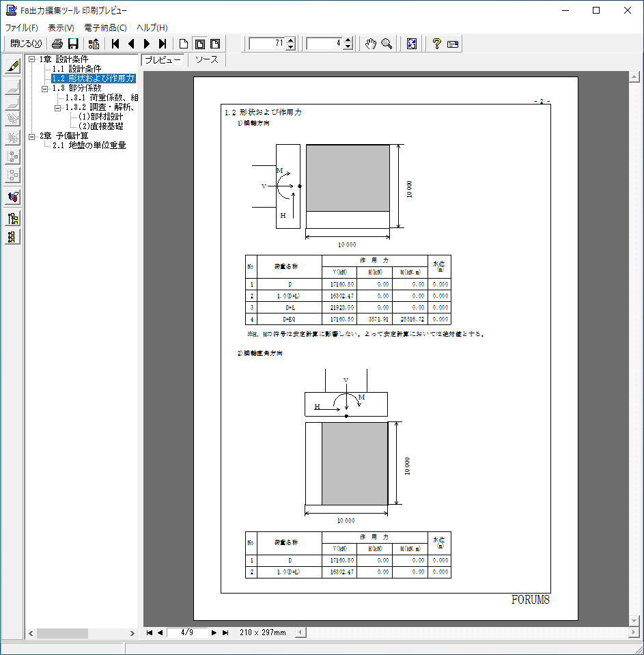This screenshot has width=644, height=655.
Task: Click preview vertical scrollbar up arrow
Action: pos(634,76)
